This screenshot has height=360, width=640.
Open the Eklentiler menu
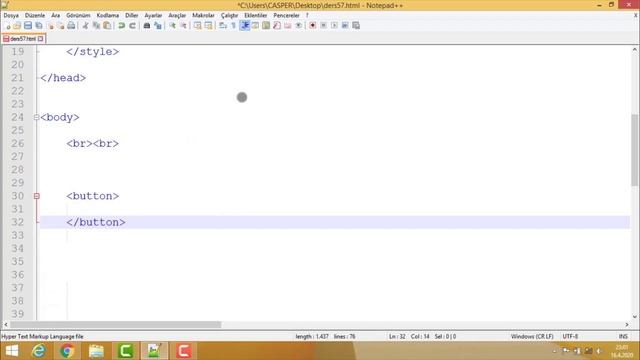[x=256, y=16]
